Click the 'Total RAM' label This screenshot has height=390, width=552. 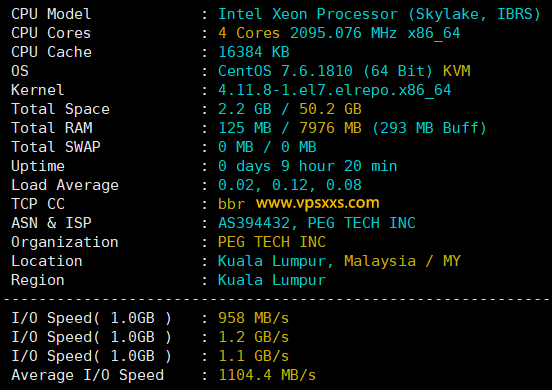coord(52,128)
